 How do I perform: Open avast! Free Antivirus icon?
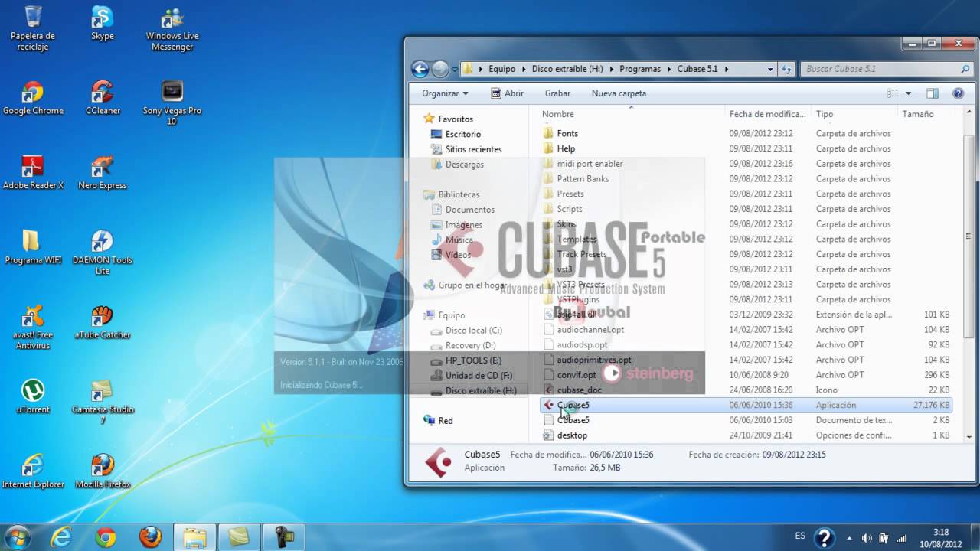33,327
